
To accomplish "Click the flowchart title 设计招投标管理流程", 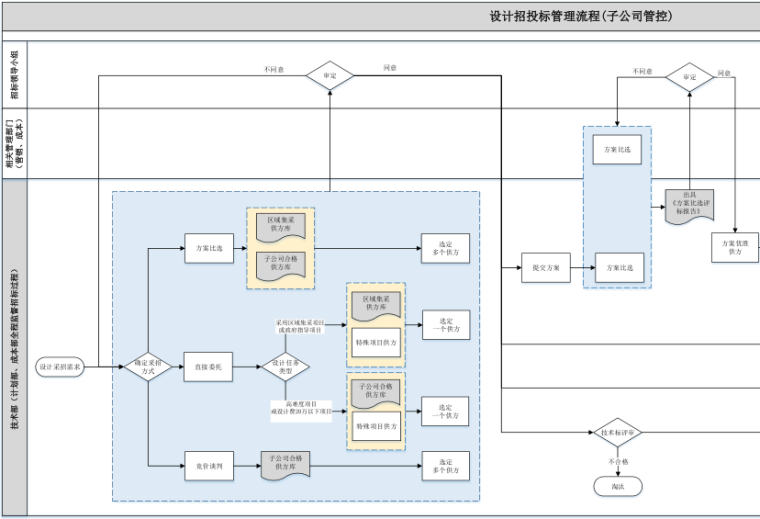I will tap(580, 16).
